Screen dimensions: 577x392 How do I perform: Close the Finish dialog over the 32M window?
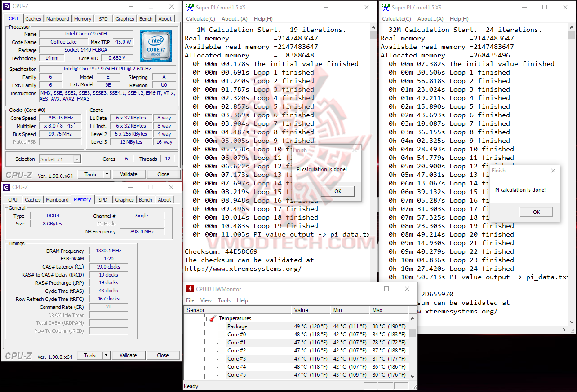[553, 171]
